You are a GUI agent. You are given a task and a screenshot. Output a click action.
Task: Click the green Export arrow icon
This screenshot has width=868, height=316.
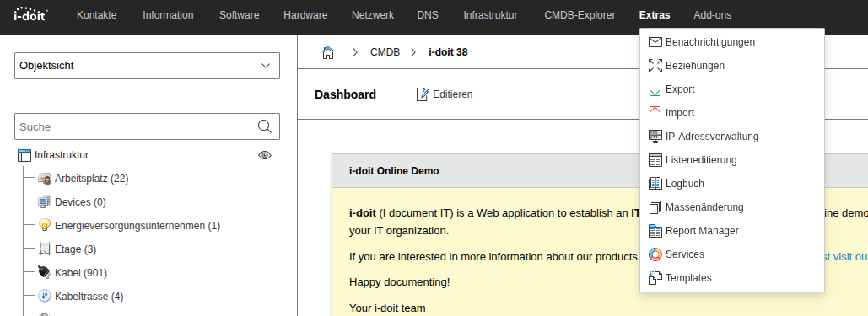tap(655, 89)
